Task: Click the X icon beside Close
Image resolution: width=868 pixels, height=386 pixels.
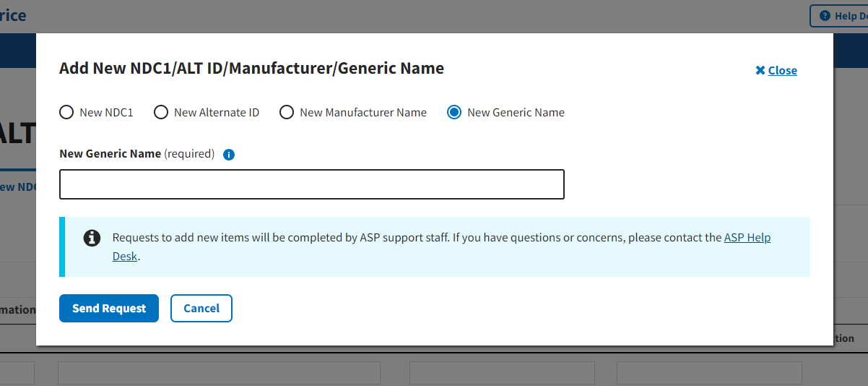Action: (x=760, y=70)
